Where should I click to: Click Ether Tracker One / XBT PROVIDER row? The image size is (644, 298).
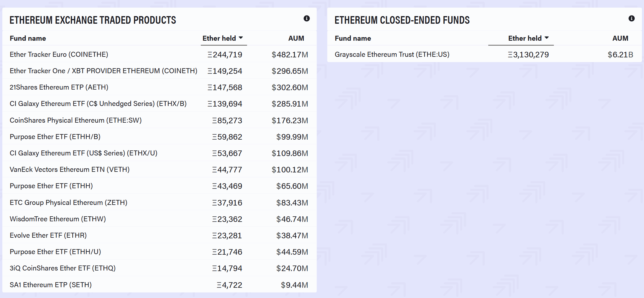(103, 71)
